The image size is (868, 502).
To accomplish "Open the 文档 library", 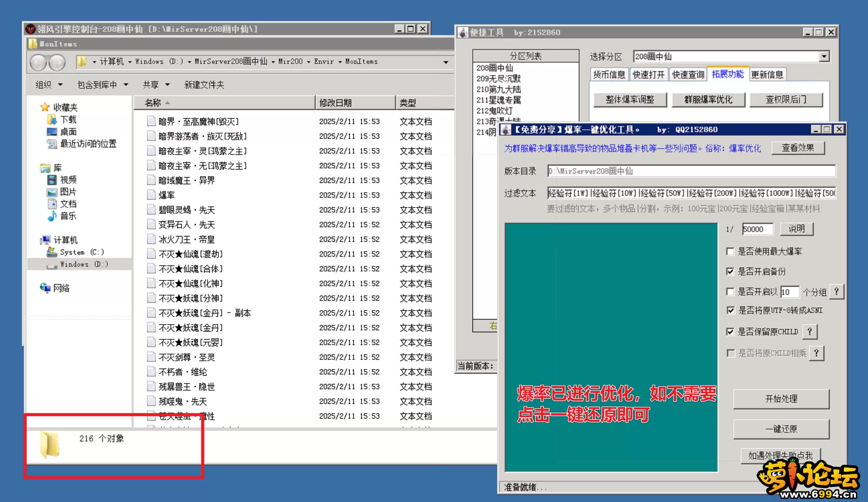I will click(68, 203).
